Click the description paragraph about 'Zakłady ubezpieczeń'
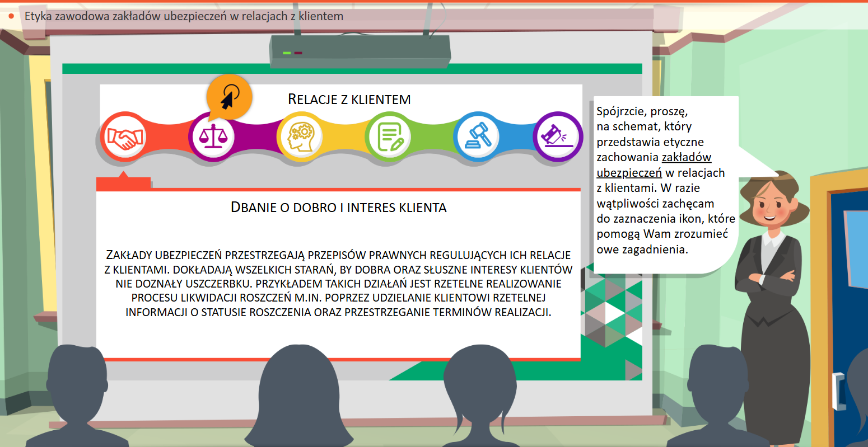868x447 pixels. click(338, 284)
